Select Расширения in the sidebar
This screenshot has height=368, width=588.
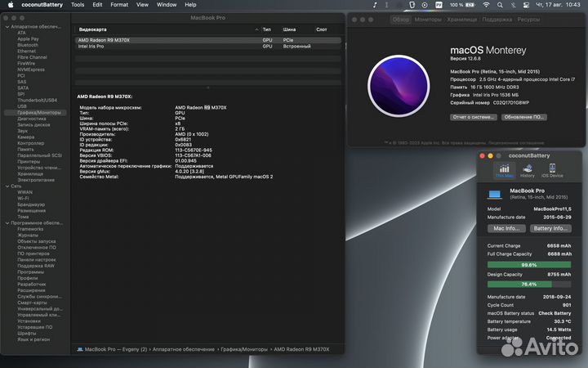pyautogui.click(x=31, y=290)
